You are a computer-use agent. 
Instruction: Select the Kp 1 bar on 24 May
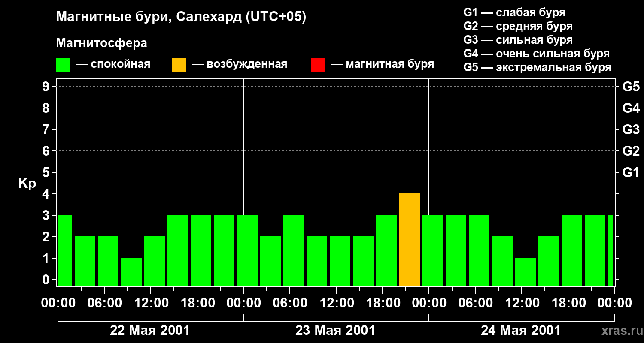pyautogui.click(x=526, y=272)
